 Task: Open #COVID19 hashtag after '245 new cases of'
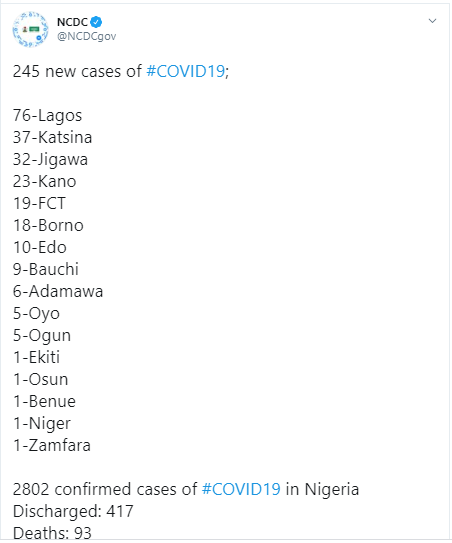[186, 72]
